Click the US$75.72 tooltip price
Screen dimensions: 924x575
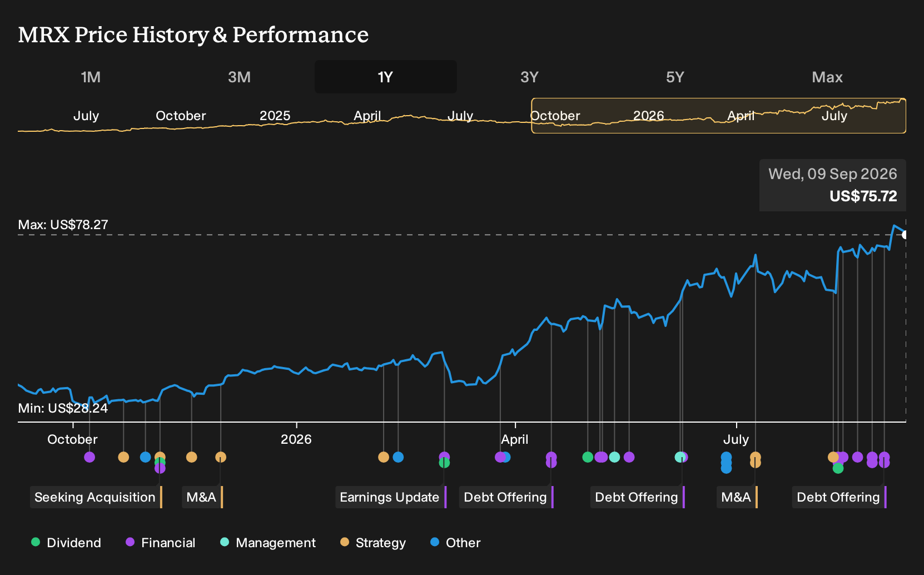coord(863,196)
